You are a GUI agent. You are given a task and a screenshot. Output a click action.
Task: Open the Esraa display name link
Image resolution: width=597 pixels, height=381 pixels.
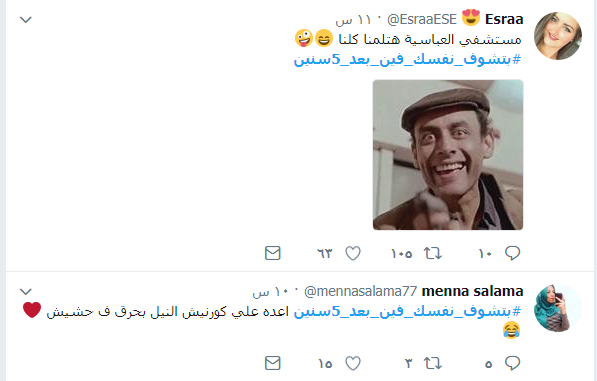pos(504,19)
